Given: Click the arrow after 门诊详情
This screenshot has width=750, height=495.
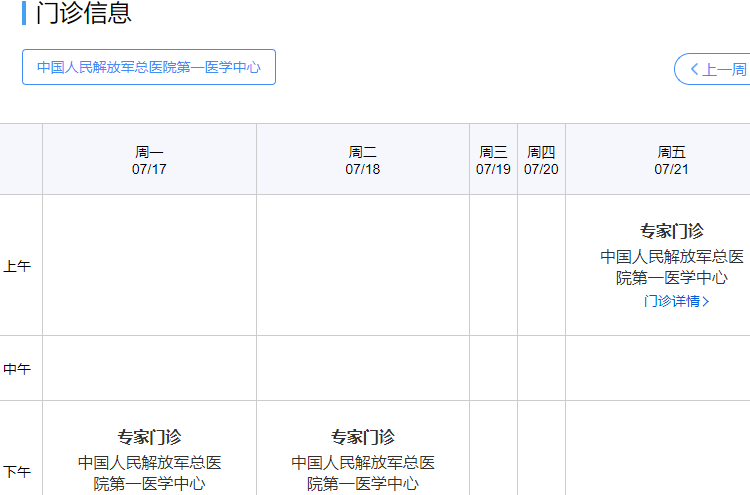Looking at the screenshot, I should (706, 302).
